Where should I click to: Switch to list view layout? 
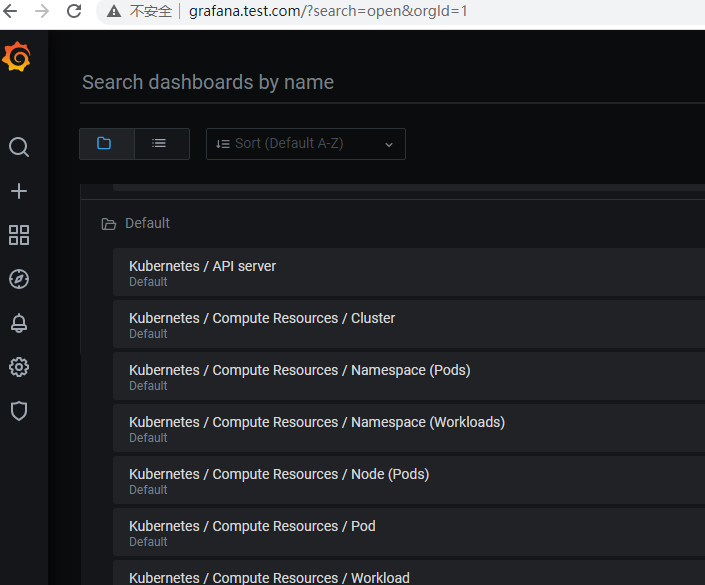pos(162,144)
